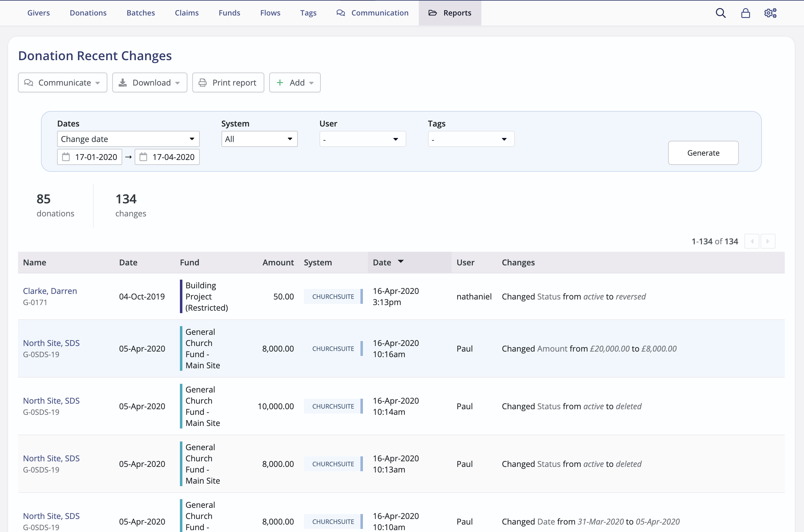Open the North Site, SDS record
804x532 pixels.
click(51, 343)
